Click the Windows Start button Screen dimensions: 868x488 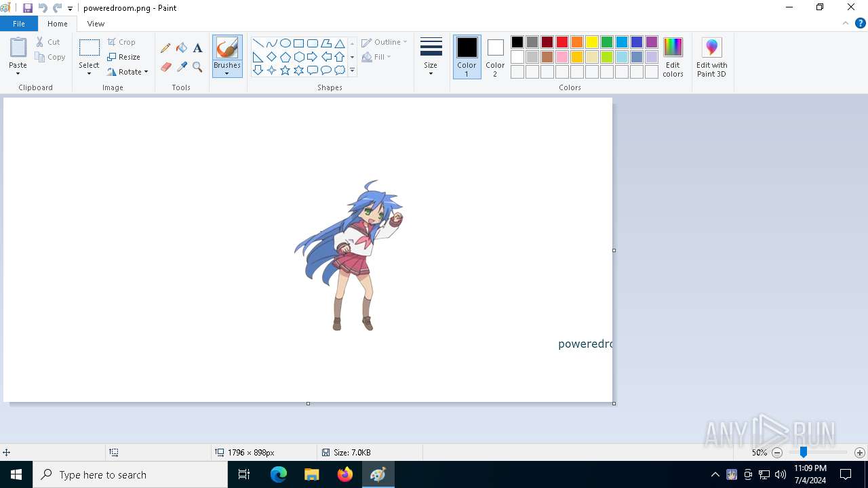(16, 474)
